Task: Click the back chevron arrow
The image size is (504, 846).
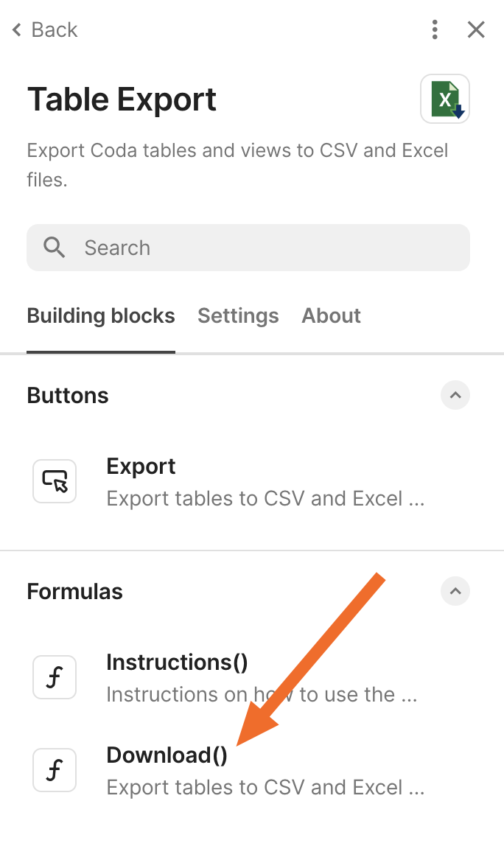Action: click(16, 30)
